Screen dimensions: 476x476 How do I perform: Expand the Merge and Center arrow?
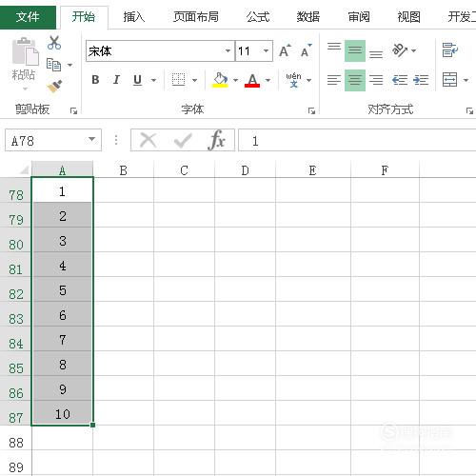tap(466, 80)
